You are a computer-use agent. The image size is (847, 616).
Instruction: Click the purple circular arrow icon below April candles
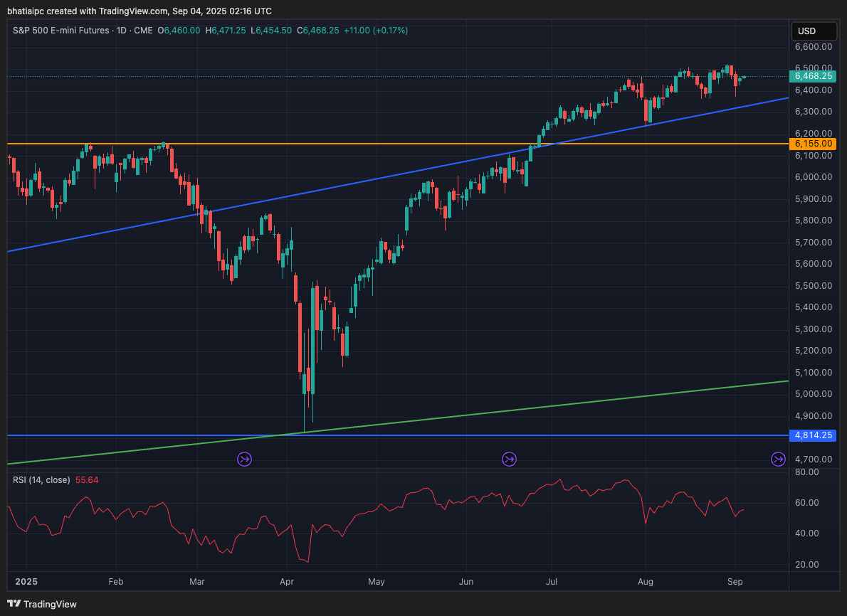[x=244, y=460]
